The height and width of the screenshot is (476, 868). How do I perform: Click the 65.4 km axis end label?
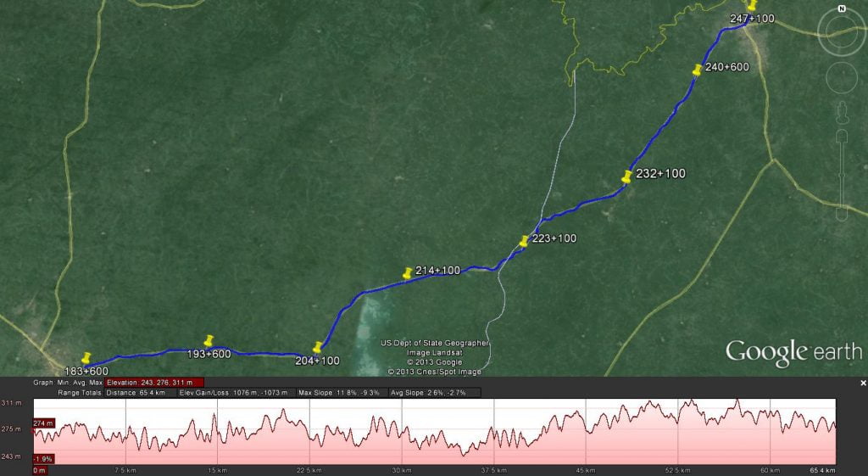coord(822,470)
